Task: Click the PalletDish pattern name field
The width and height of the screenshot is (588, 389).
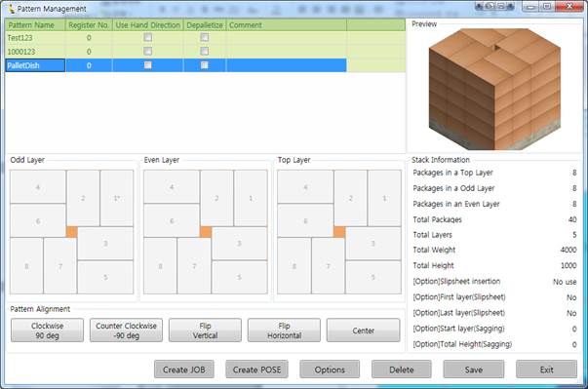Action: click(x=35, y=65)
